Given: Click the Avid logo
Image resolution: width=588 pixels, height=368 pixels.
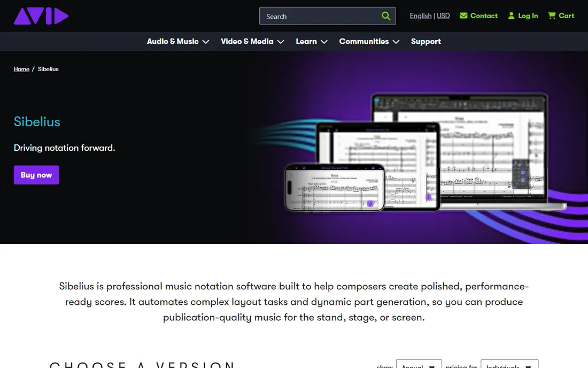Looking at the screenshot, I should coord(41,16).
